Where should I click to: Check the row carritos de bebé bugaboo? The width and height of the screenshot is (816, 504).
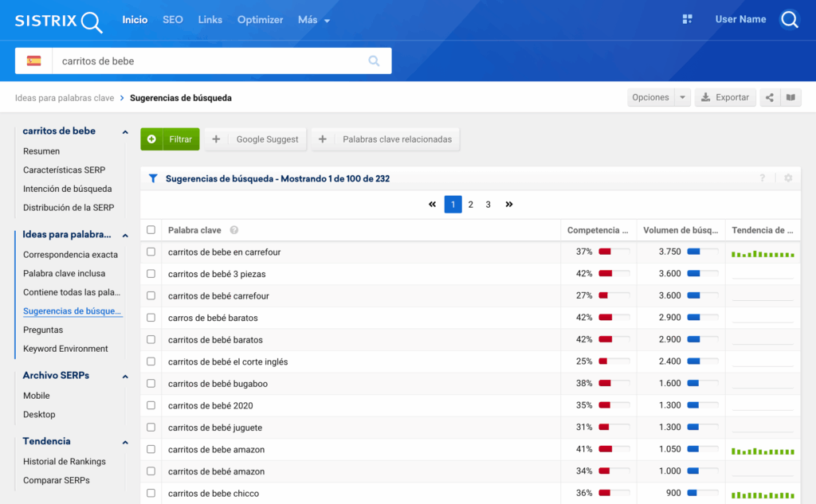click(x=151, y=383)
